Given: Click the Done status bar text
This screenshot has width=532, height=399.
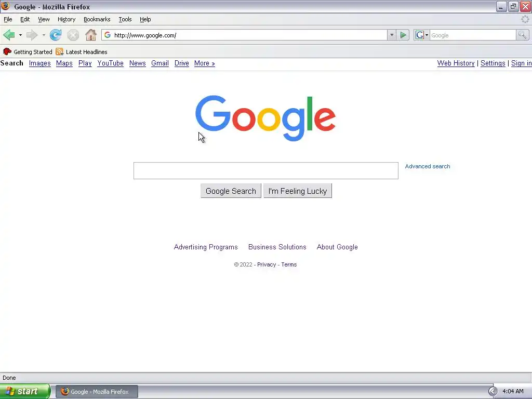Looking at the screenshot, I should tap(9, 378).
